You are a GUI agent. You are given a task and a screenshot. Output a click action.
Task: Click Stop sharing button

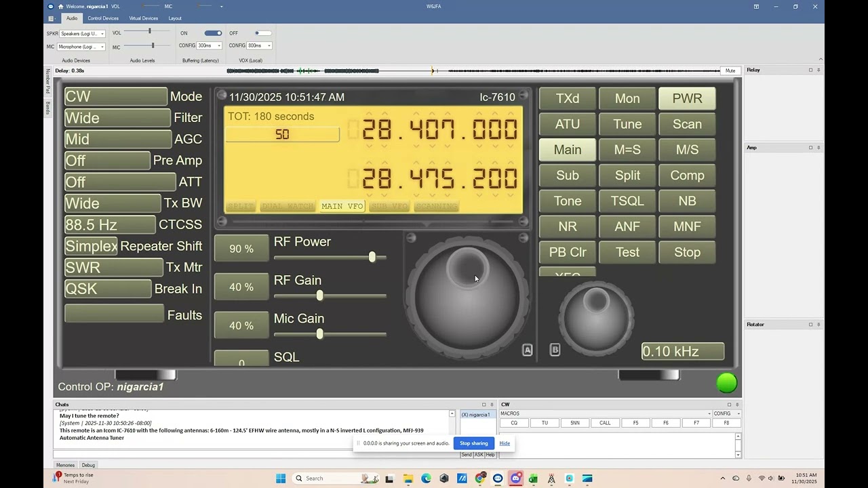[x=474, y=443]
